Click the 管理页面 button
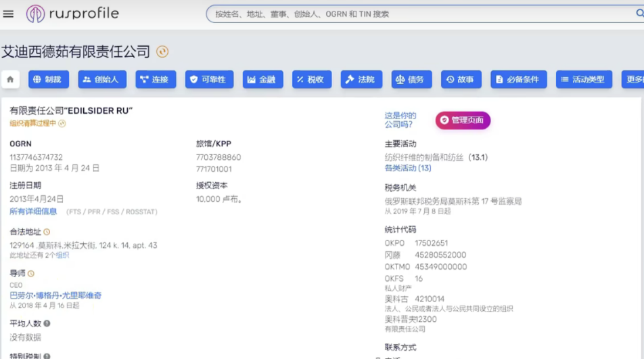The width and height of the screenshot is (644, 359). 463,120
